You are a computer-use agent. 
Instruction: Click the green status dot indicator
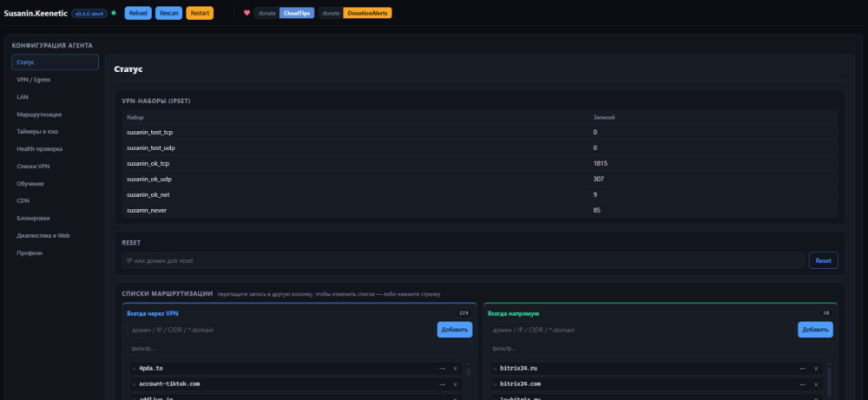[x=114, y=13]
